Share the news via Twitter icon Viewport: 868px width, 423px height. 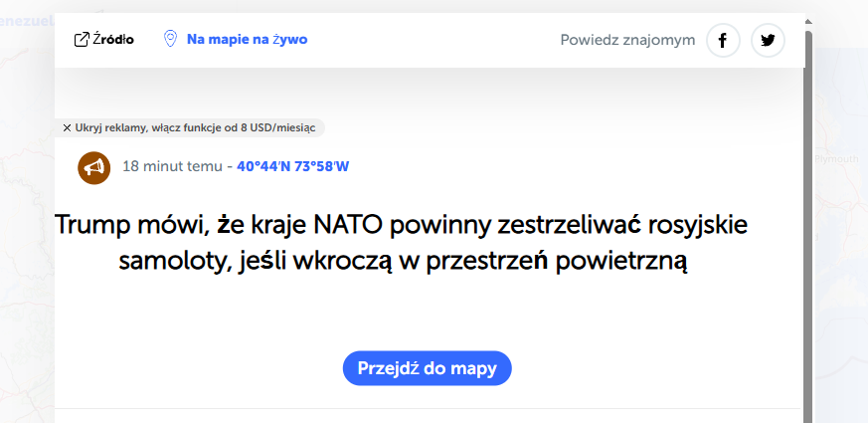[768, 41]
